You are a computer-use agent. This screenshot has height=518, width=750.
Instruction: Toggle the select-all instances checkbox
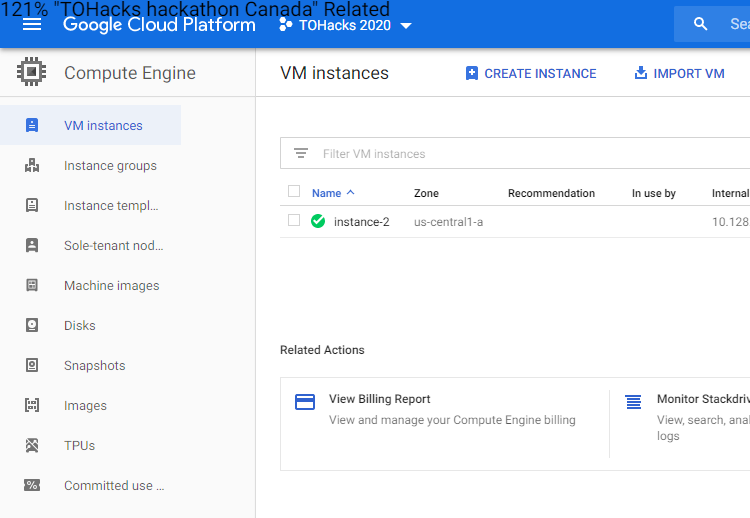point(294,192)
